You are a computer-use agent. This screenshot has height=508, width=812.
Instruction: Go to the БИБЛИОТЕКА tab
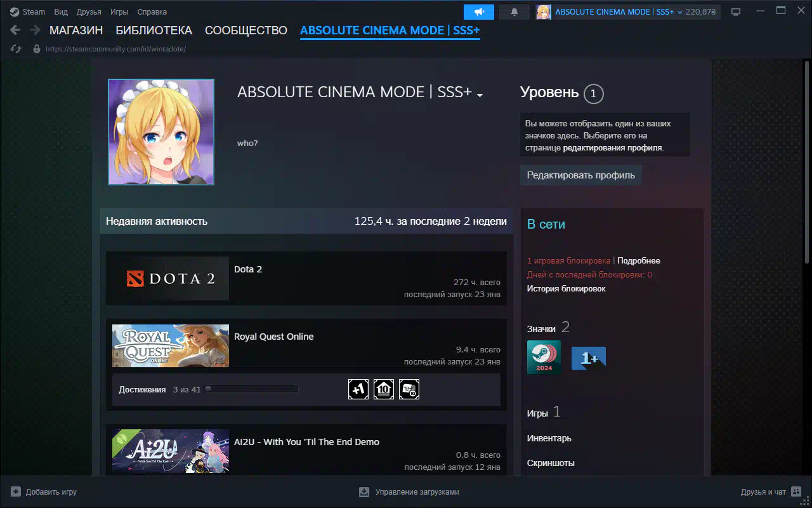click(154, 30)
